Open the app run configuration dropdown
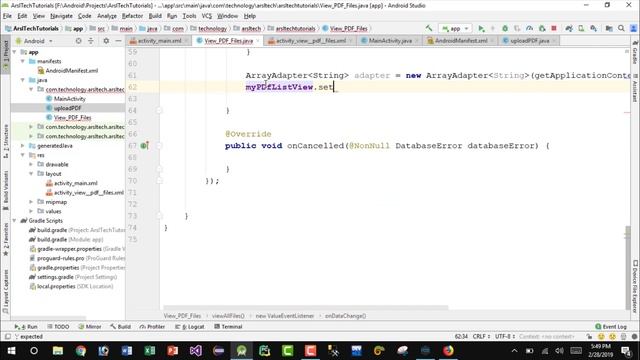 455,28
